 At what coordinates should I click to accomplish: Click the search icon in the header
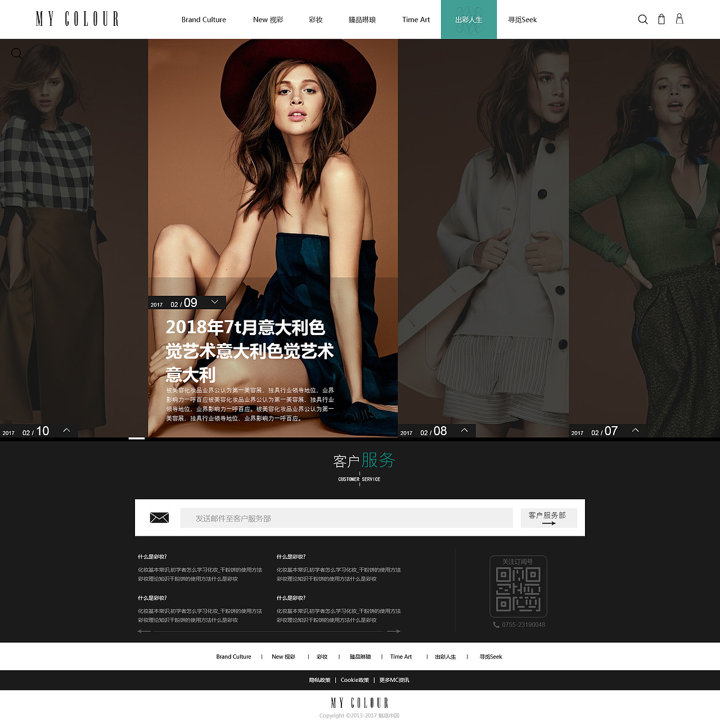tap(642, 20)
